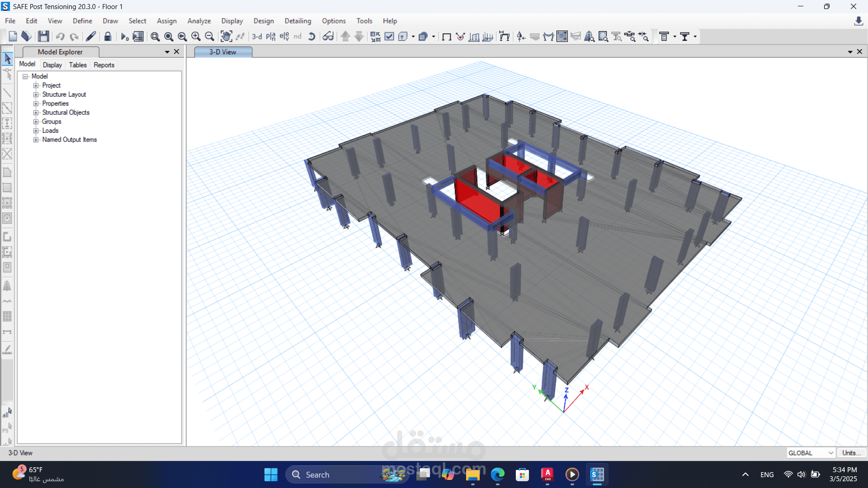Click the Redo arrow icon

pyautogui.click(x=74, y=37)
